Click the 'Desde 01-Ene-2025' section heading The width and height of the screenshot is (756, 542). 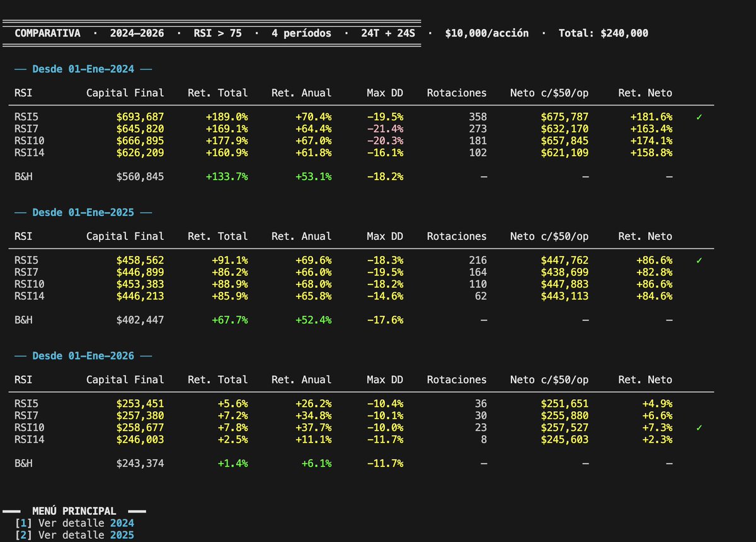pyautogui.click(x=83, y=213)
